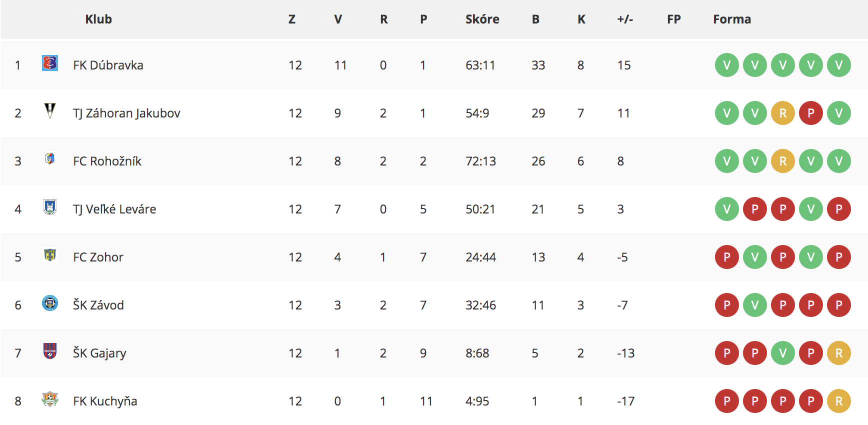This screenshot has height=425, width=868.
Task: Click the yellow R badge for Kuchyňa
Action: (x=839, y=401)
